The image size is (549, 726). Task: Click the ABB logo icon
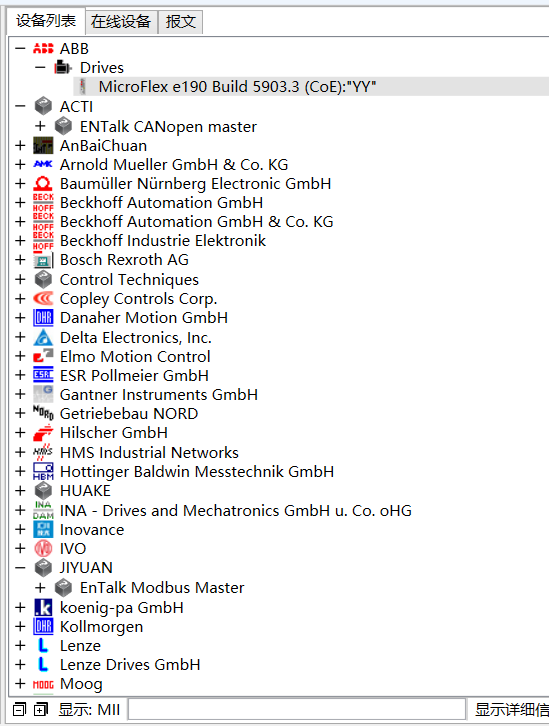[x=43, y=48]
